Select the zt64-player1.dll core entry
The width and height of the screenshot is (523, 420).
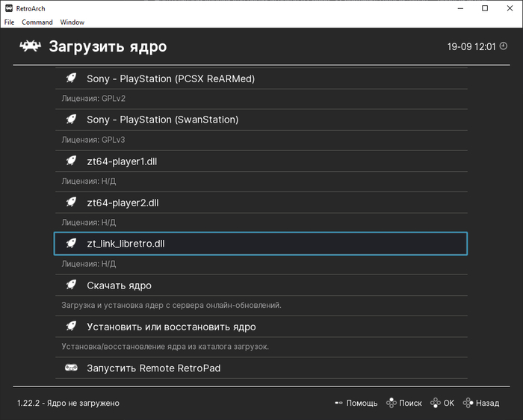pyautogui.click(x=261, y=161)
